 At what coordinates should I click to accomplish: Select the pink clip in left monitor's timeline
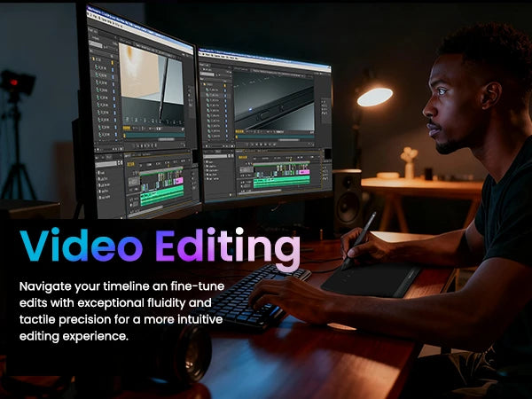(179, 180)
